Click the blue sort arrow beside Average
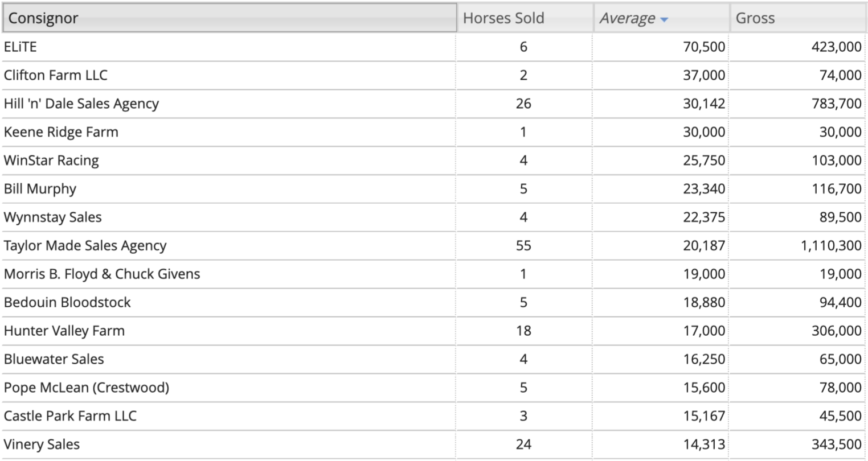The width and height of the screenshot is (868, 461). (664, 20)
